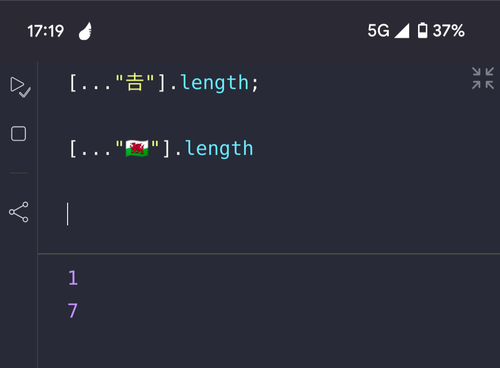Tap the battery icon in status bar

pos(423,31)
